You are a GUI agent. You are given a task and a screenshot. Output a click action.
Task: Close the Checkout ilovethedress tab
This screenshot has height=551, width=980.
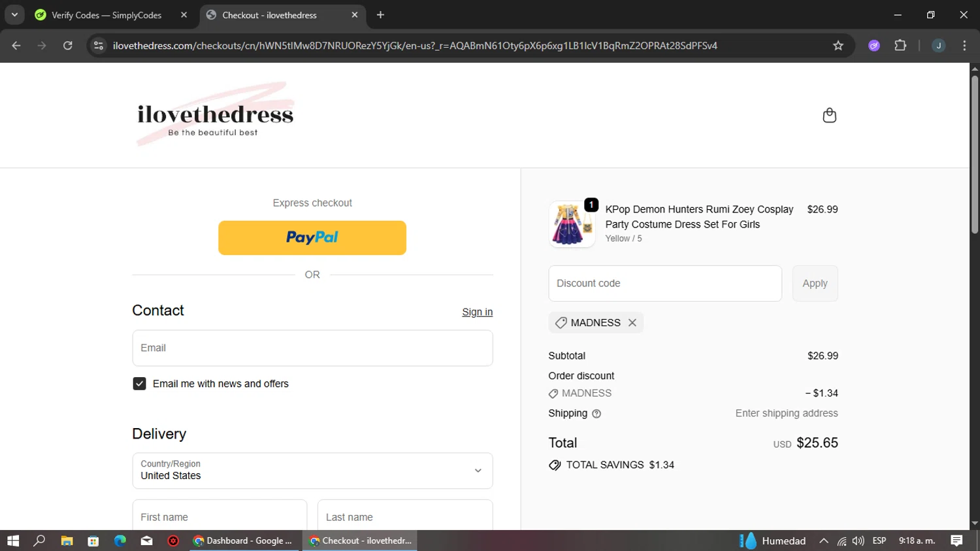click(x=355, y=14)
